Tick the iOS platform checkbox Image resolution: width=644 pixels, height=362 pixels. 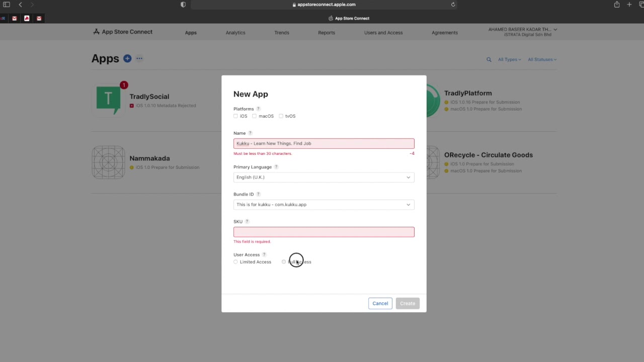click(235, 116)
